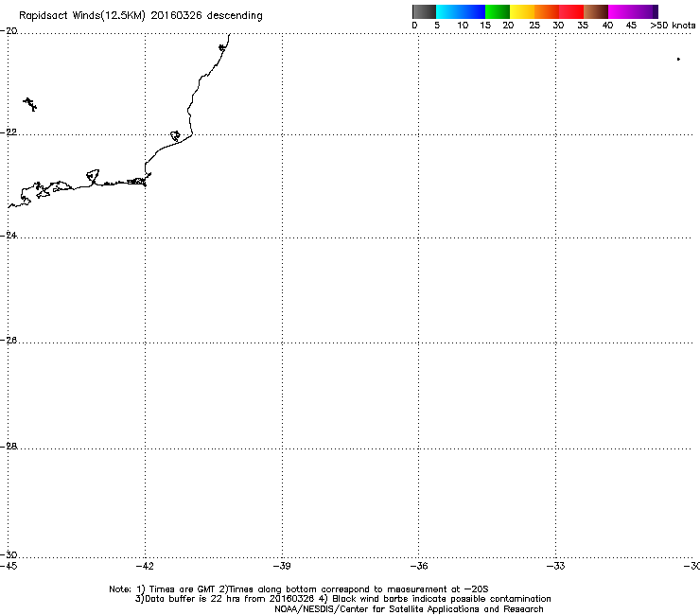Click the red 30-35 knots color segment
This screenshot has height=615, width=700.
571,11
